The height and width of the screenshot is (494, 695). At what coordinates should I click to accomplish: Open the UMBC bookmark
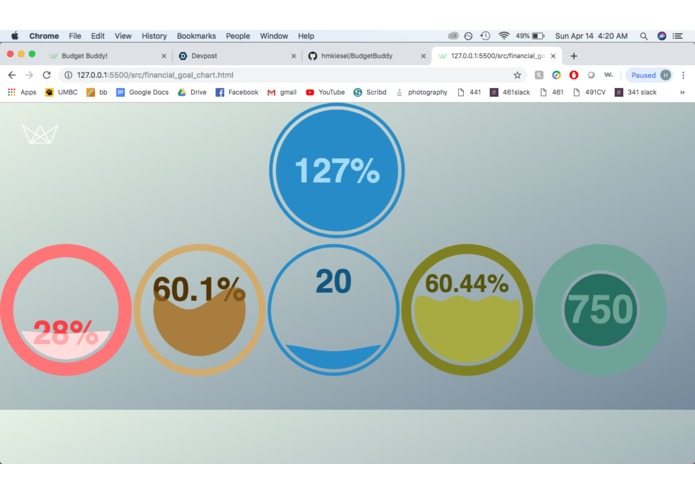coord(61,92)
